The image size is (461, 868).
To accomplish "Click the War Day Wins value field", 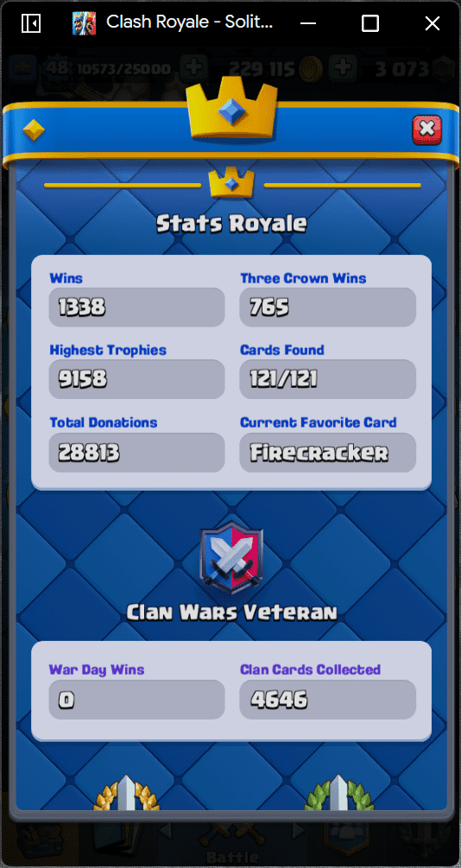I will click(136, 700).
